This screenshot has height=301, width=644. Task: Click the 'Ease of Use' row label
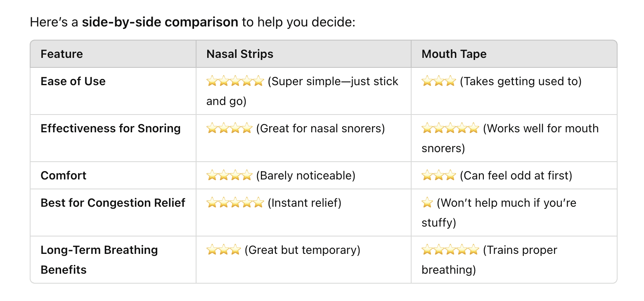click(73, 81)
